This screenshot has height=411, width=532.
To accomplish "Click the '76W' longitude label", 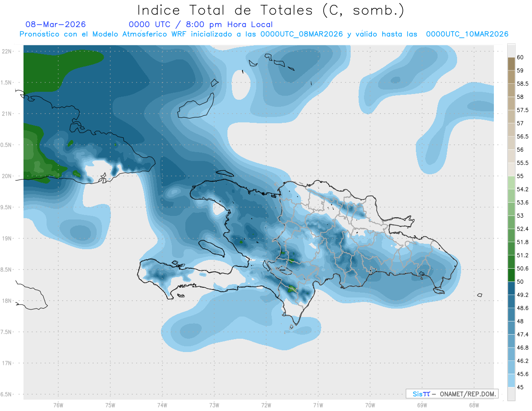I will (58, 405).
